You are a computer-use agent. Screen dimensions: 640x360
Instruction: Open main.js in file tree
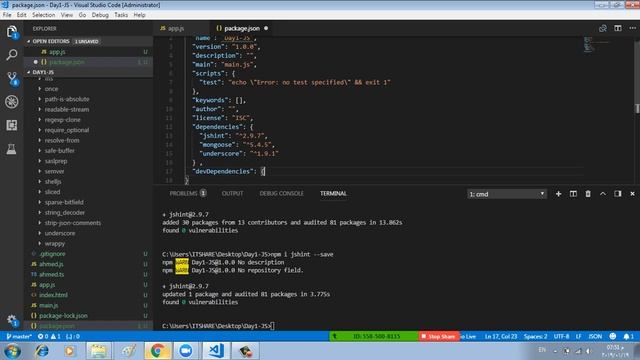[49, 305]
